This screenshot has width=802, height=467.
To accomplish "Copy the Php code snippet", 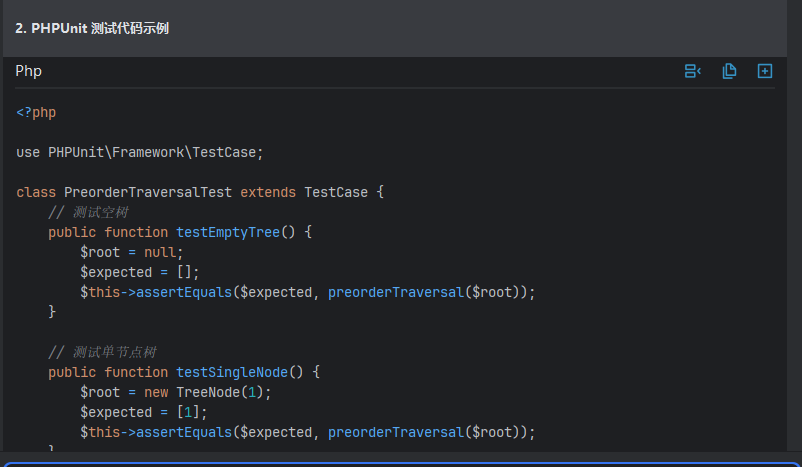I will click(x=729, y=71).
